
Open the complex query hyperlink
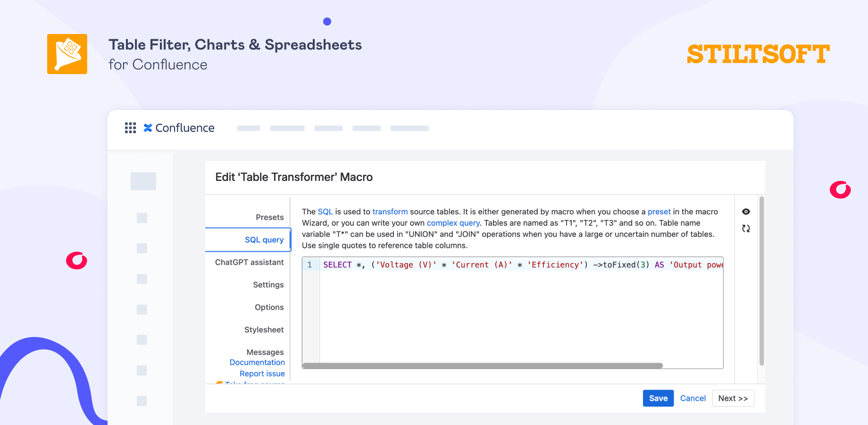click(453, 223)
